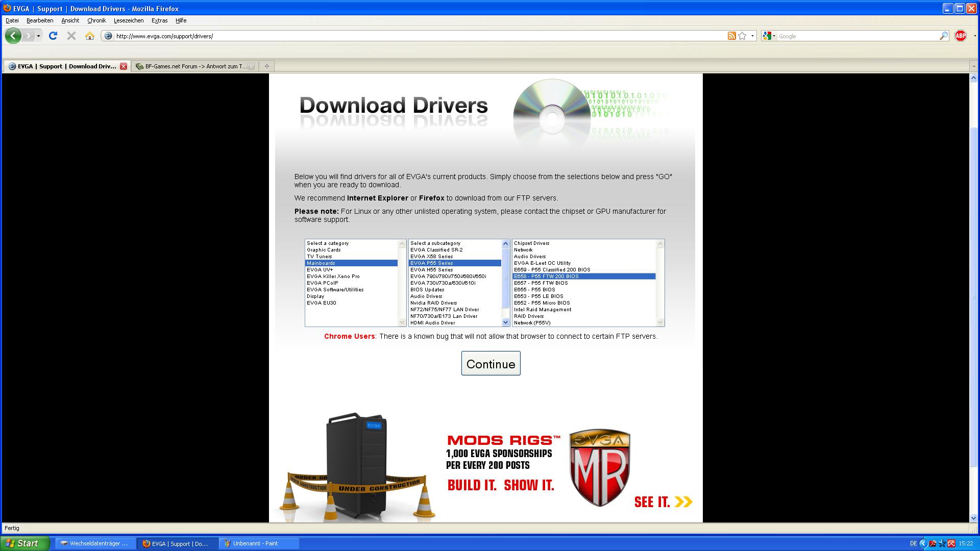Image resolution: width=980 pixels, height=551 pixels.
Task: Open the Chronik menu
Action: pyautogui.click(x=96, y=20)
